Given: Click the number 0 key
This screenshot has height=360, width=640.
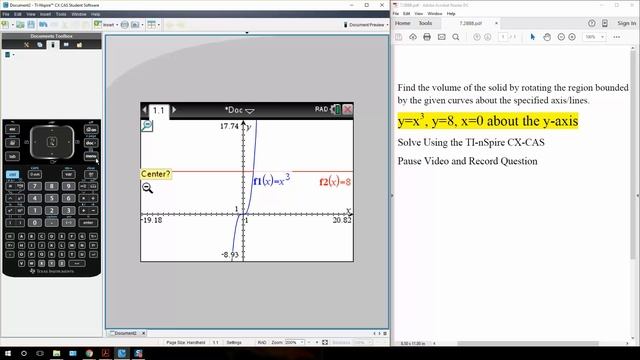Looking at the screenshot, I should click(35, 222).
